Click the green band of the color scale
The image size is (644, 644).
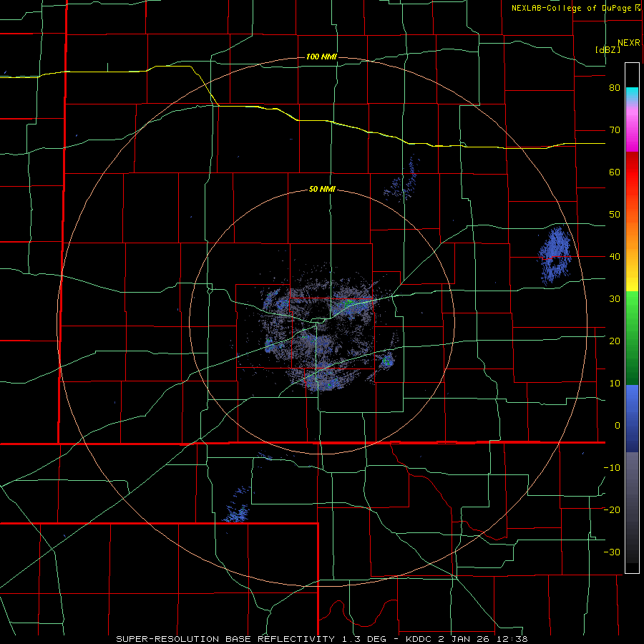[x=632, y=338]
